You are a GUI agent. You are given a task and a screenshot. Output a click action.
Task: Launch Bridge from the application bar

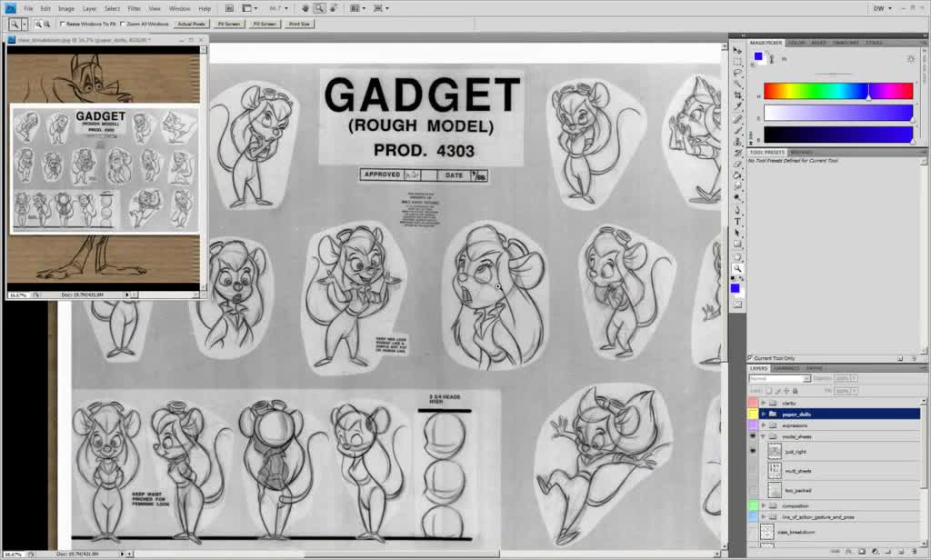tap(229, 8)
